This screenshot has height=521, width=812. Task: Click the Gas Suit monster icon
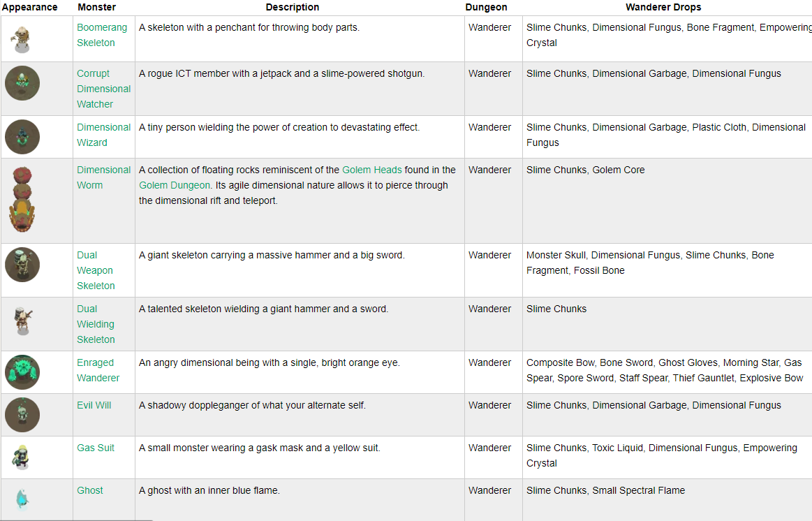click(x=22, y=457)
